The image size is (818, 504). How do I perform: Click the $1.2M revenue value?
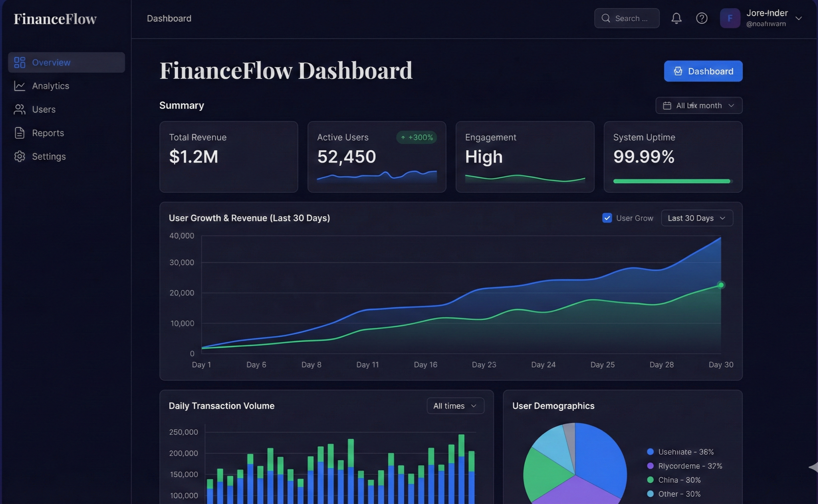coord(193,157)
